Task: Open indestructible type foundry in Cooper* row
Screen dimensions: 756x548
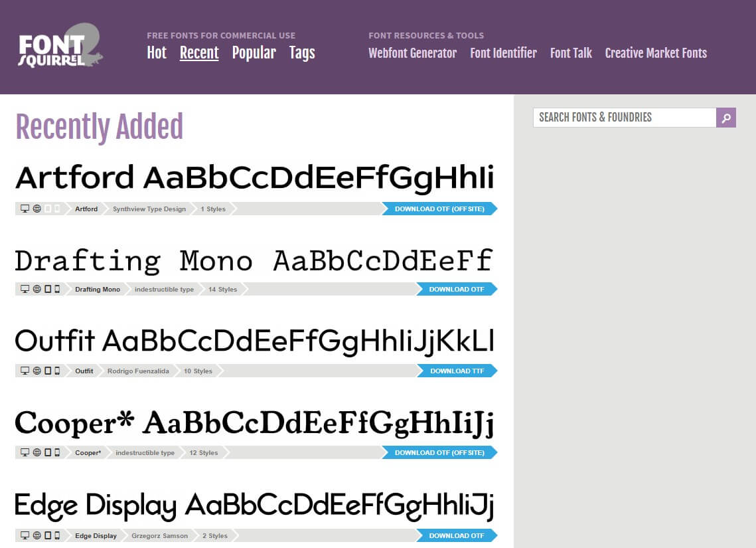Action: 145,452
